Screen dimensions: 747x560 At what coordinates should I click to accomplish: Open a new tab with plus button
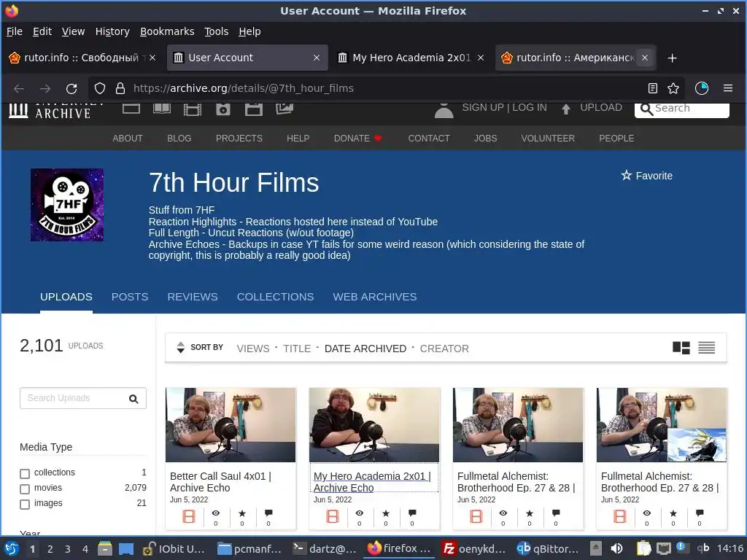672,58
